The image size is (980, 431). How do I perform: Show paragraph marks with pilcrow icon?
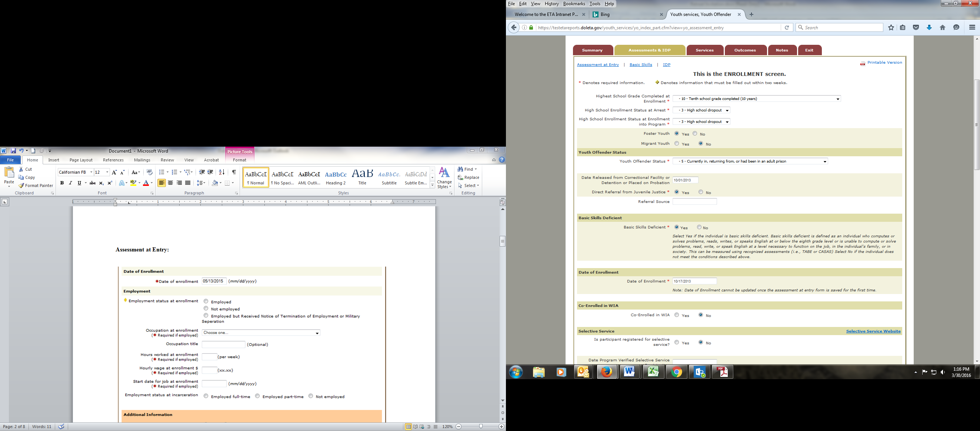coord(234,172)
